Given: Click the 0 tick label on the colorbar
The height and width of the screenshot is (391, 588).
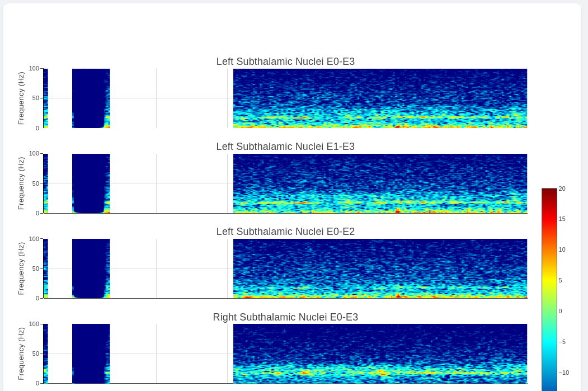Looking at the screenshot, I should click(x=560, y=311).
